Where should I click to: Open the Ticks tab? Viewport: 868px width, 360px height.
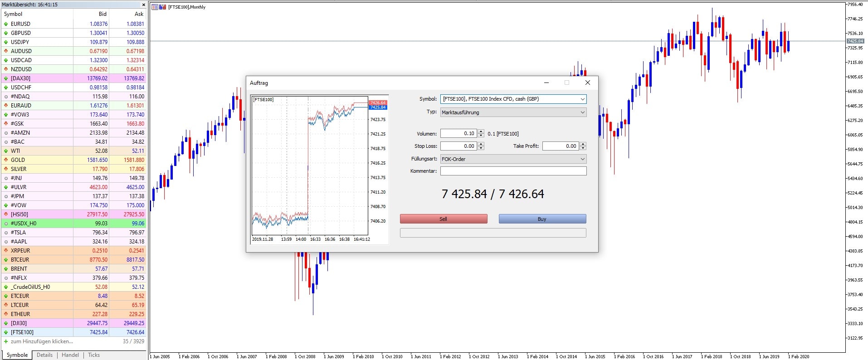point(94,355)
